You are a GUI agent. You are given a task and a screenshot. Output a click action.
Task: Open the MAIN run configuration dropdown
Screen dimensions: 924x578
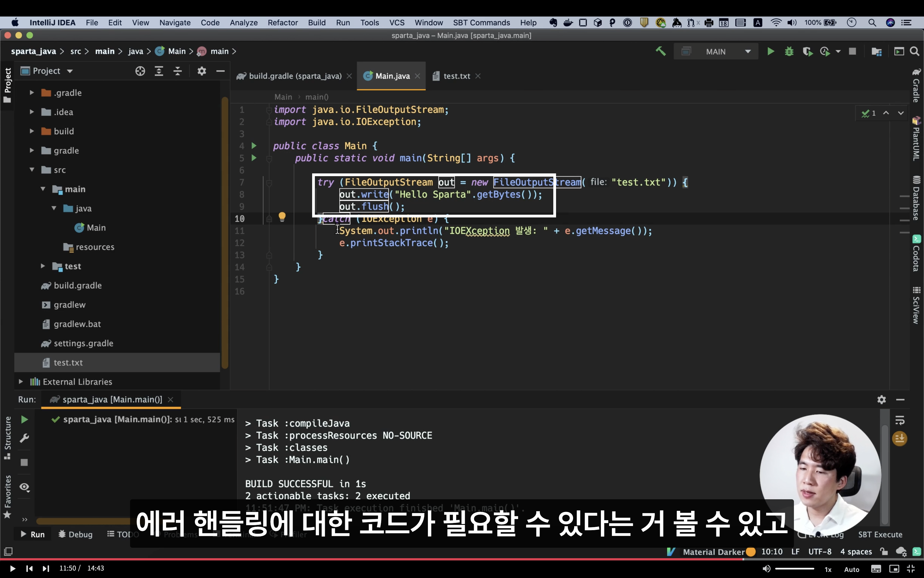pyautogui.click(x=716, y=51)
